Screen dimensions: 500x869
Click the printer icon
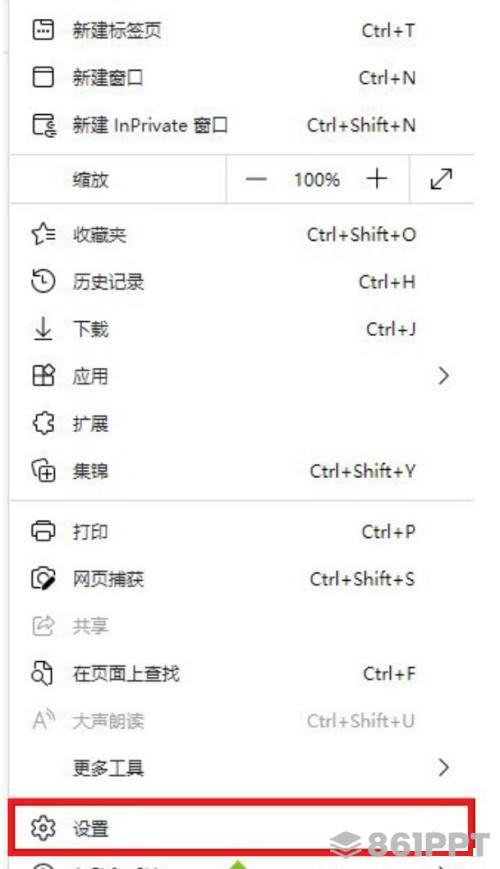coord(43,531)
